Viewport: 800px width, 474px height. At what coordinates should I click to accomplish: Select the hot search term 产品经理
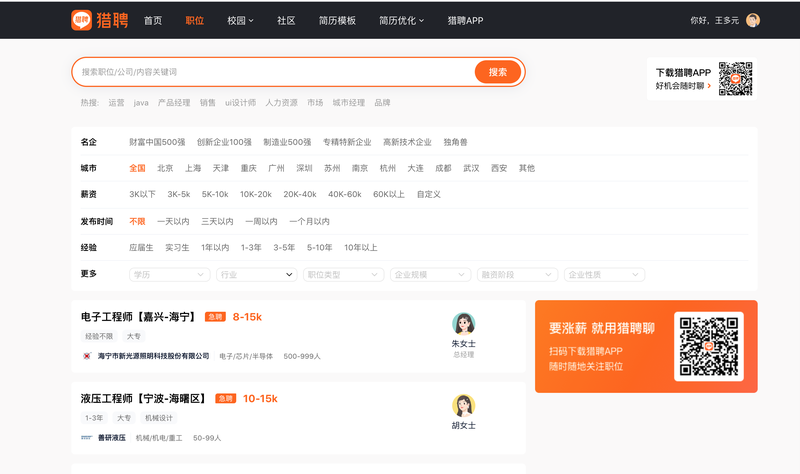click(174, 103)
